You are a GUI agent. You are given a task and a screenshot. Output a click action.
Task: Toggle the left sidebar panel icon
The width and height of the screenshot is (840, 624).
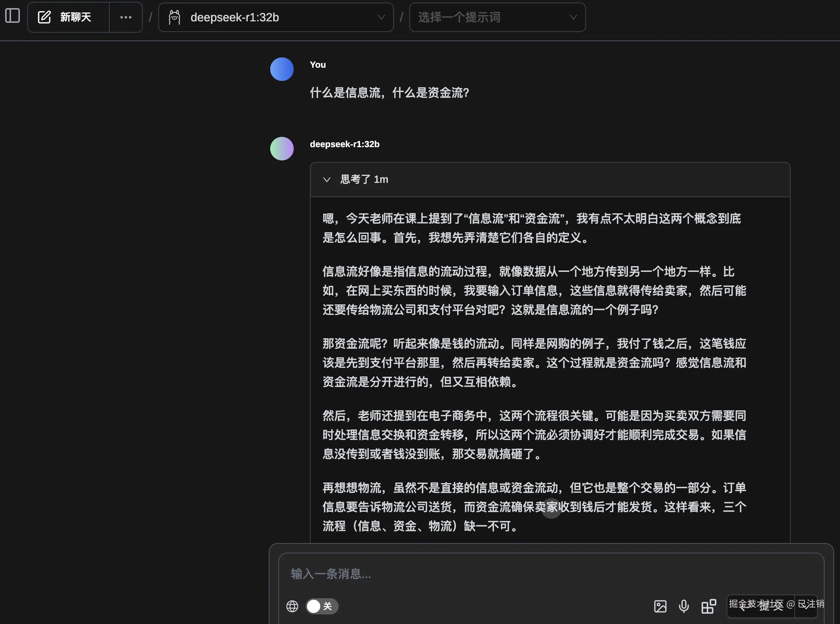tap(13, 16)
